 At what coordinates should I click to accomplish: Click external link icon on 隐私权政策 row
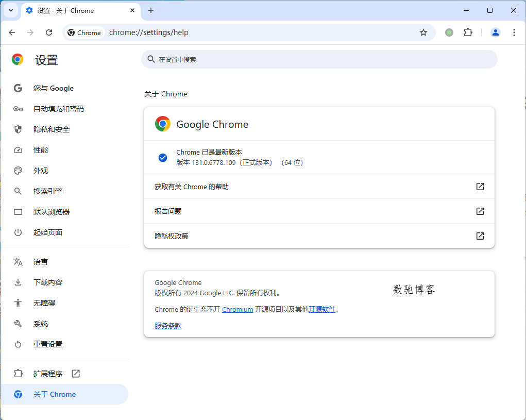pos(480,236)
